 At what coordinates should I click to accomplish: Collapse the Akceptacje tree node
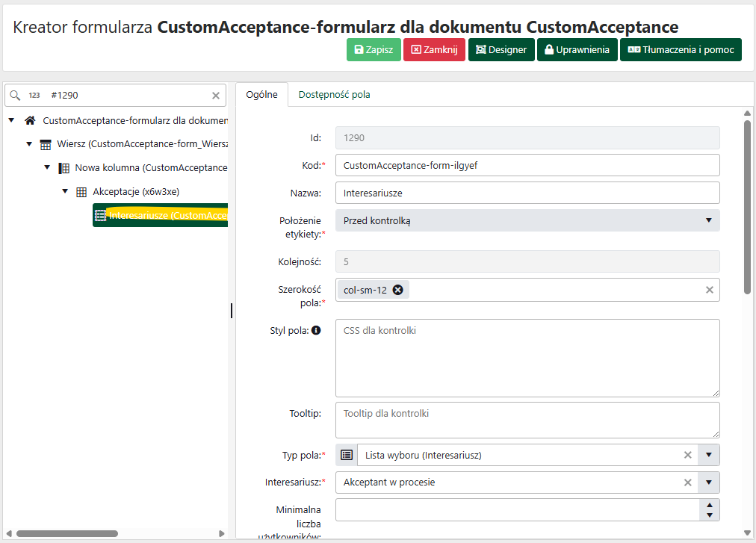65,192
